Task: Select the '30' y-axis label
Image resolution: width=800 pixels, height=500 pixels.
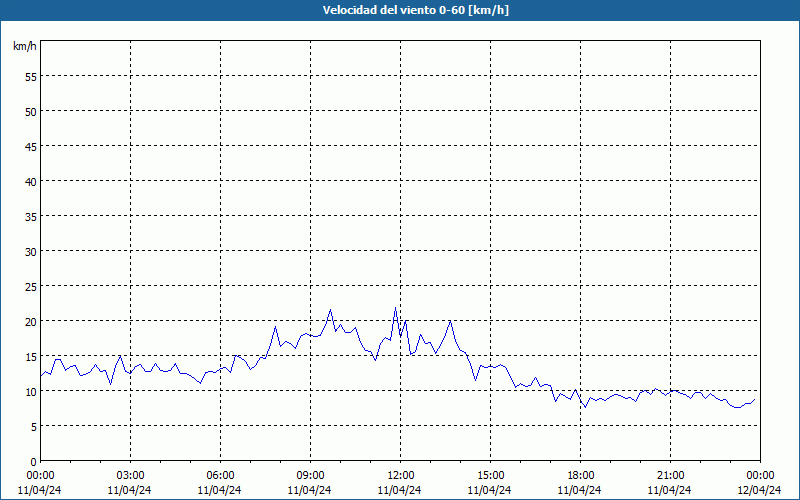Action: point(31,252)
